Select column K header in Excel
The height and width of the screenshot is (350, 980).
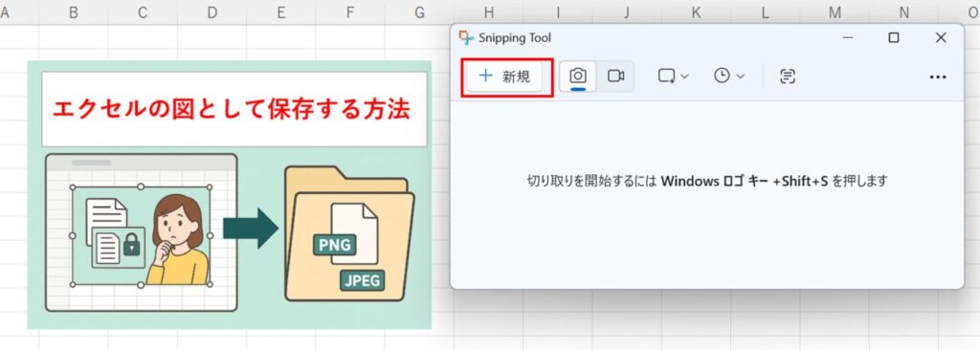(x=697, y=12)
